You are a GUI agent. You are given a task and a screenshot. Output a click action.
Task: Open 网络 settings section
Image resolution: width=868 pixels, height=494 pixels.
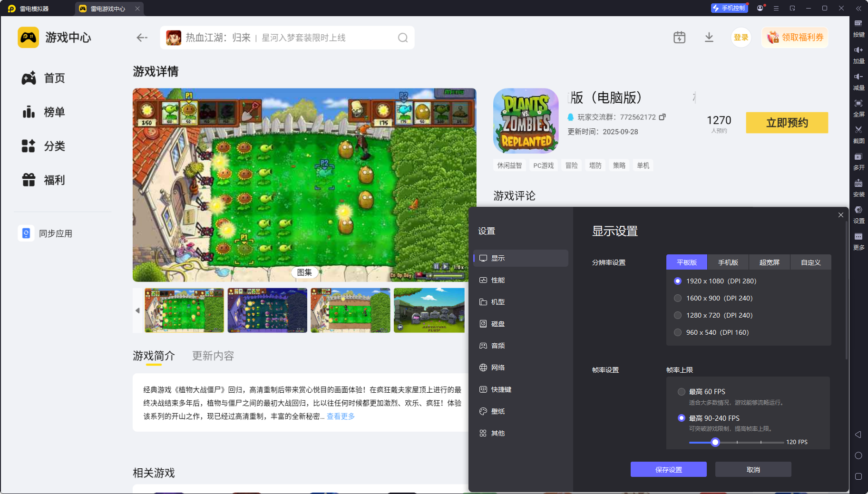point(521,368)
